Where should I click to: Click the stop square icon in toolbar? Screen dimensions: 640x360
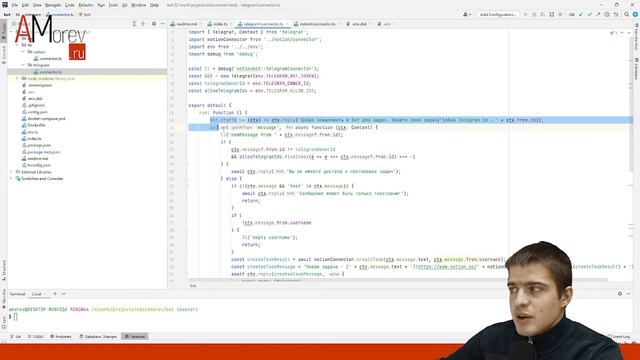(x=560, y=14)
